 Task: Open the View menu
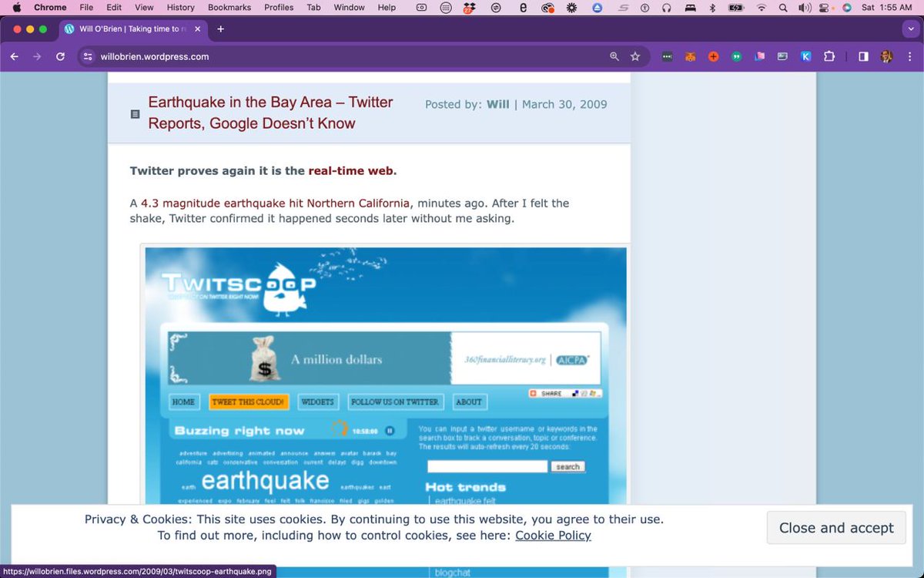click(x=144, y=8)
